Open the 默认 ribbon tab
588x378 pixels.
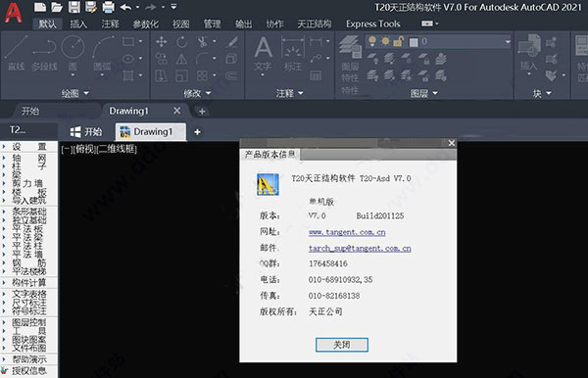(x=48, y=24)
